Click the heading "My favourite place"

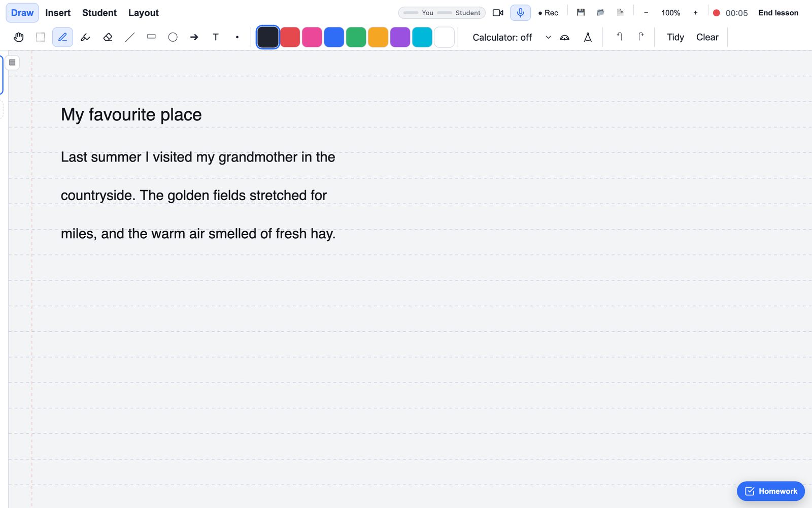[131, 115]
